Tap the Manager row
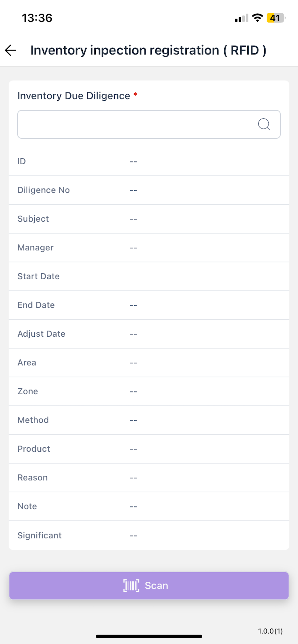This screenshot has height=644, width=298. [x=149, y=248]
